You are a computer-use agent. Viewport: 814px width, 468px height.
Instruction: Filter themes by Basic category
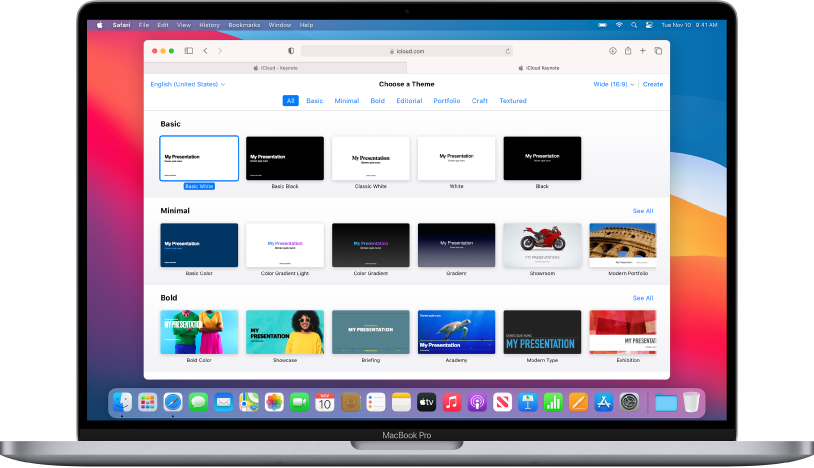point(315,101)
